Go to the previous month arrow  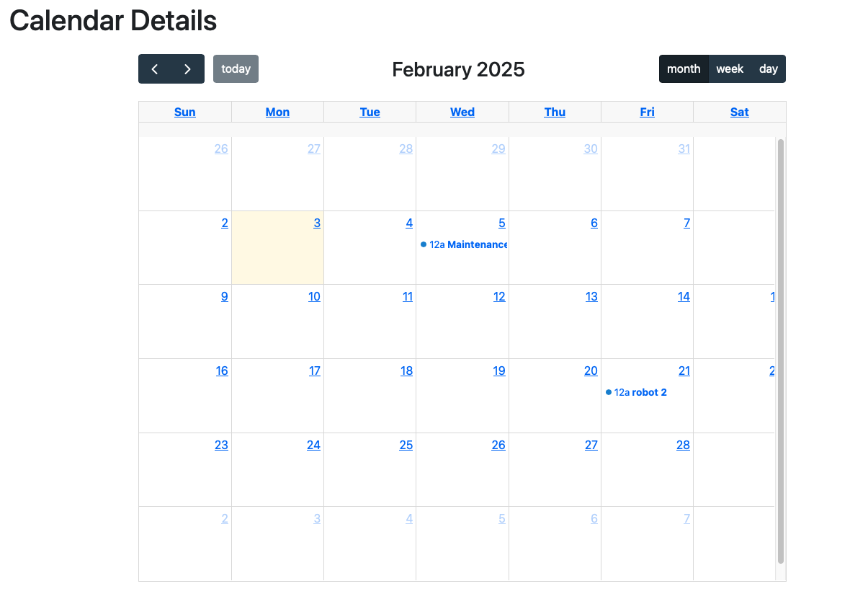(155, 69)
